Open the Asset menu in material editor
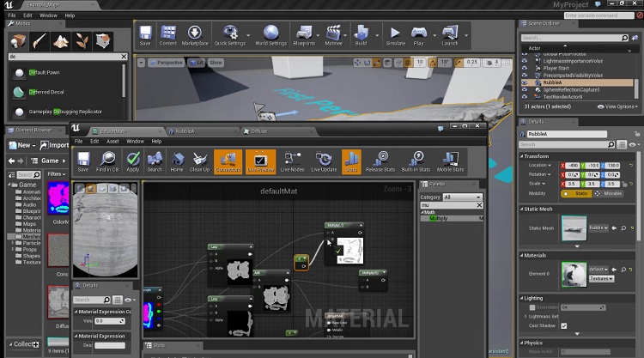This screenshot has width=644, height=358. point(112,142)
